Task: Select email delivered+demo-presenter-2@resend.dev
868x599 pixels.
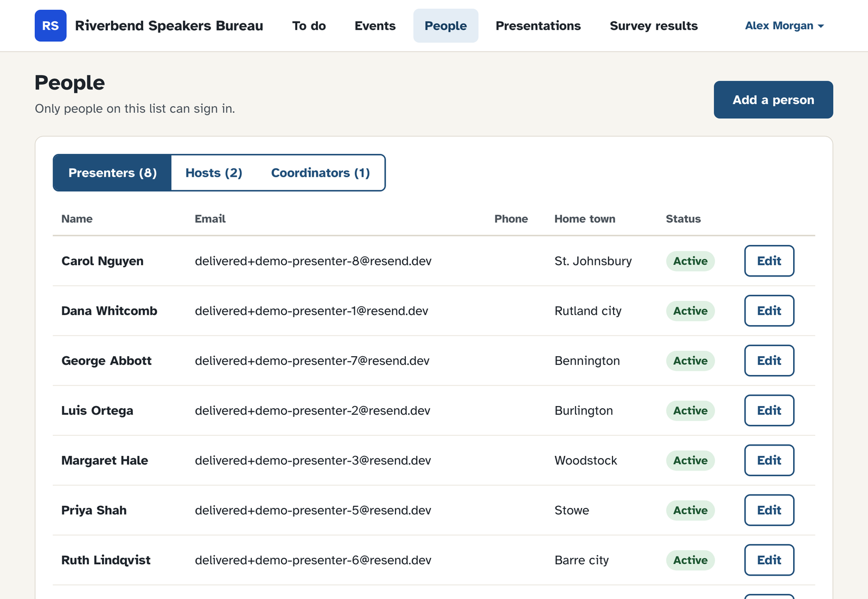Action: (312, 411)
